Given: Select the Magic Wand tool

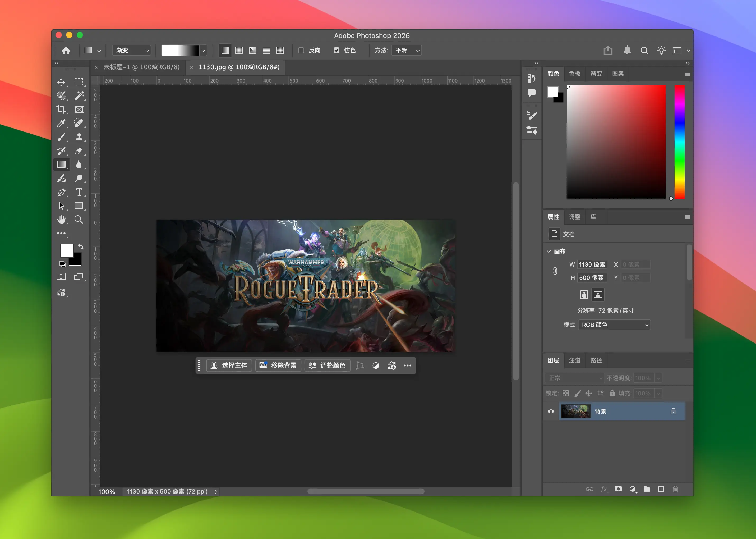Looking at the screenshot, I should coord(79,95).
